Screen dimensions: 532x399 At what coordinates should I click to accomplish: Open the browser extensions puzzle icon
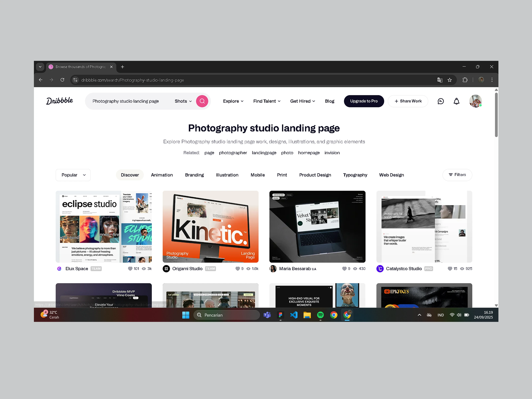pyautogui.click(x=465, y=80)
